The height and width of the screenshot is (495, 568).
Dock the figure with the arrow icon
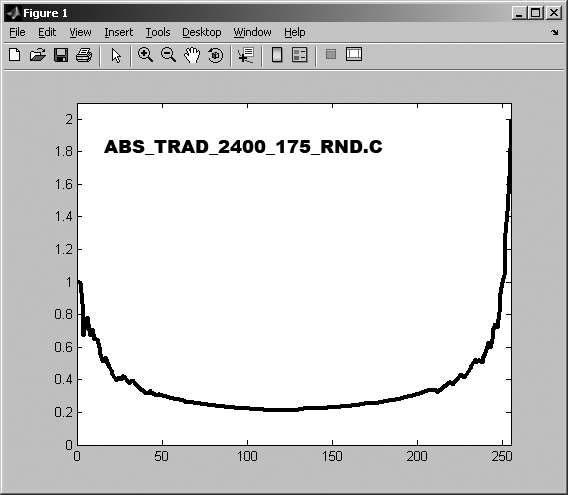click(x=555, y=33)
